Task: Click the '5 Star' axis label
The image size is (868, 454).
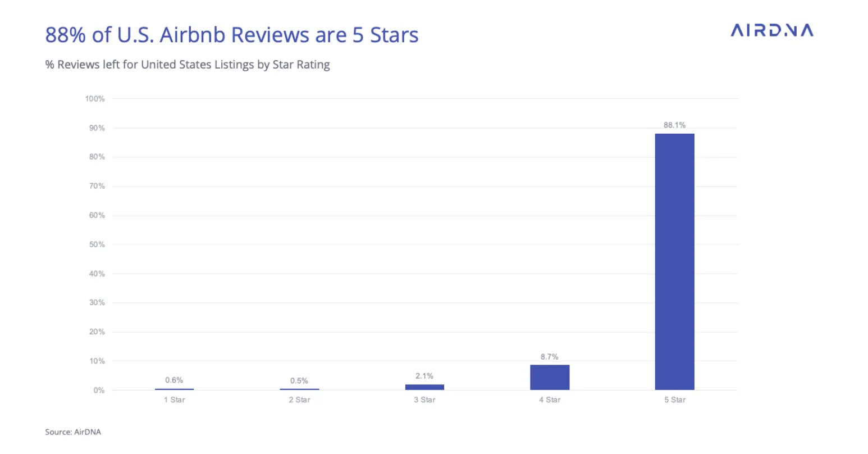Action: 674,400
